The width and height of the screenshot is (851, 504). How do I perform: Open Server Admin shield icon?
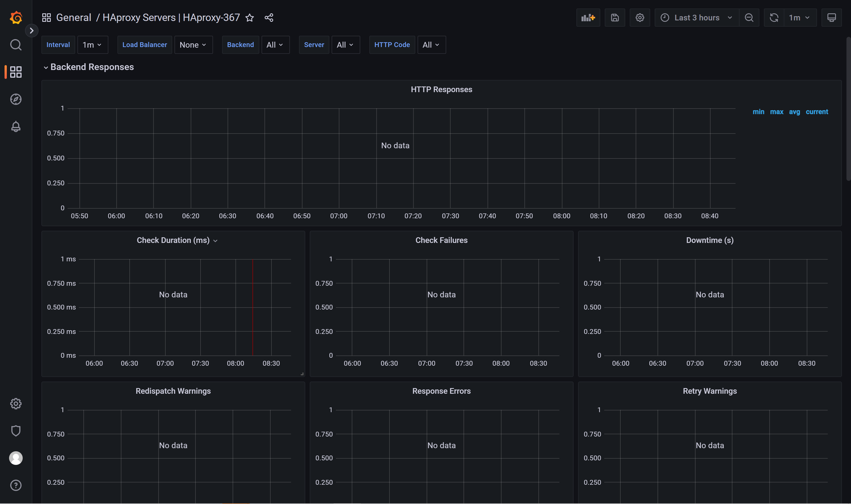coord(16,431)
